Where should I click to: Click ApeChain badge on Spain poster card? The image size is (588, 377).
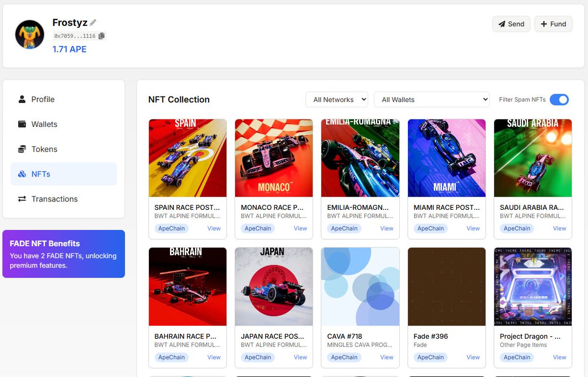pyautogui.click(x=171, y=228)
